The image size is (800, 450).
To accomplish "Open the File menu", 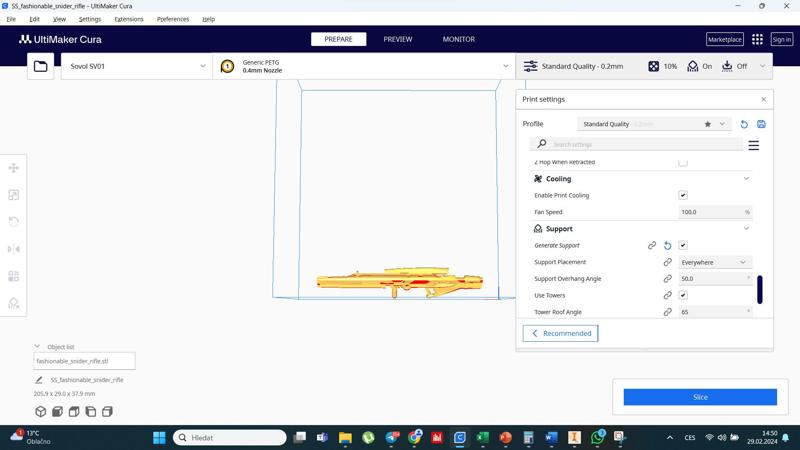I will (x=11, y=19).
